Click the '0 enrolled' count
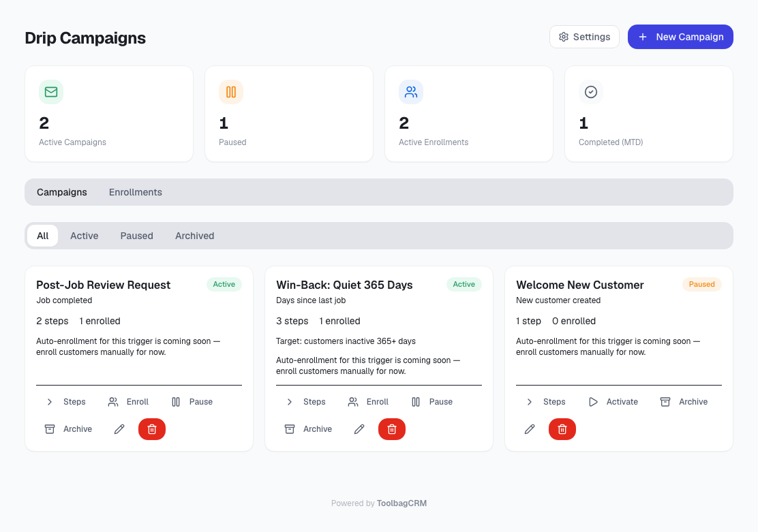Screen dimensions: 758x532 [x=574, y=322]
